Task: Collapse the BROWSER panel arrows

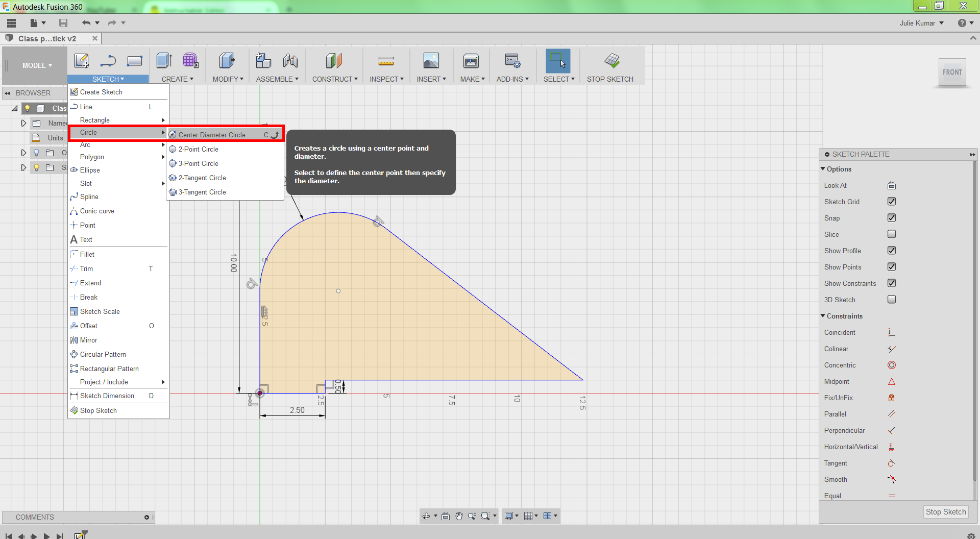Action: coord(7,93)
